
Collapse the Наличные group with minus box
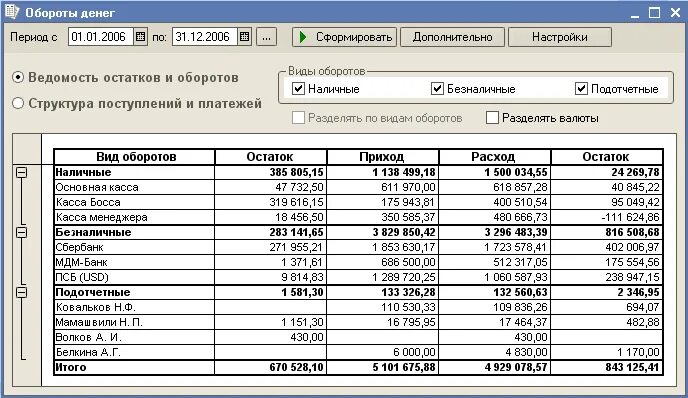[x=22, y=172]
